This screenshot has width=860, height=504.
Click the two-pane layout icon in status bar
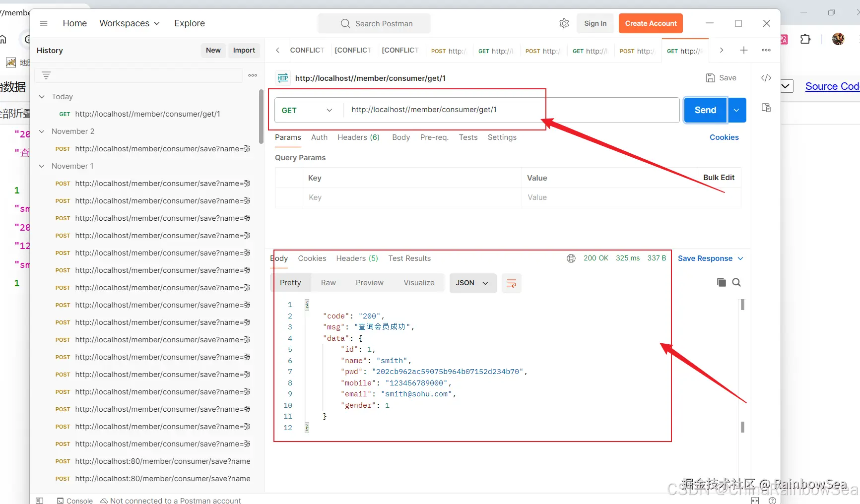755,501
